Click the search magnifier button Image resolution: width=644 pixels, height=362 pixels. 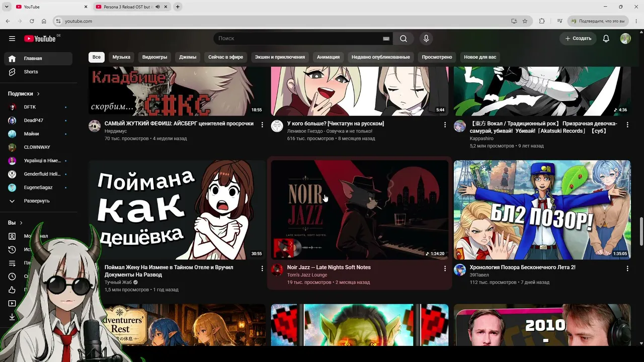404,39
